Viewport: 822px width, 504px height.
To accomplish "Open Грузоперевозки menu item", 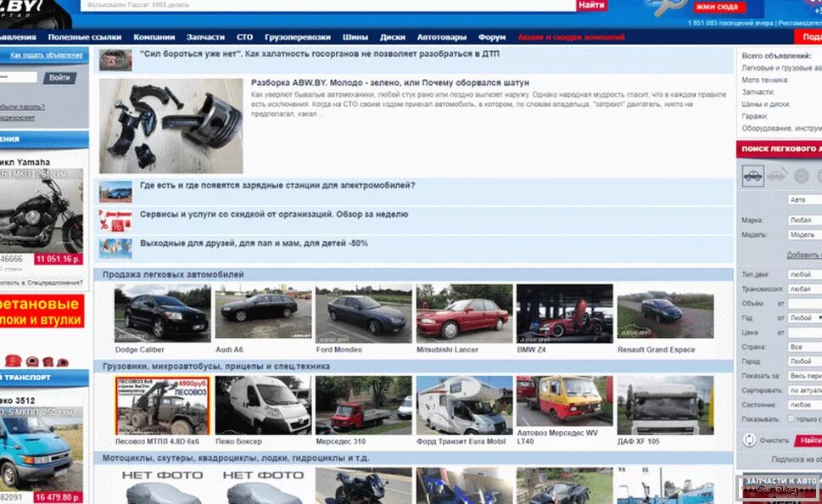I will pyautogui.click(x=297, y=37).
